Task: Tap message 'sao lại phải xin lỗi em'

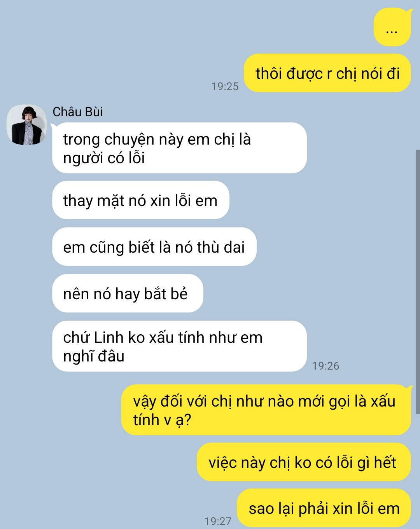Action: [324, 508]
